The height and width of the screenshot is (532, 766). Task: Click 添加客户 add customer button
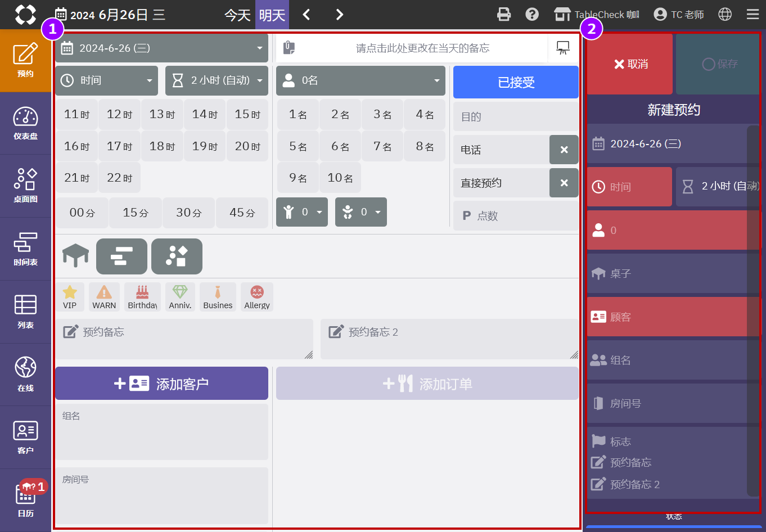click(161, 384)
